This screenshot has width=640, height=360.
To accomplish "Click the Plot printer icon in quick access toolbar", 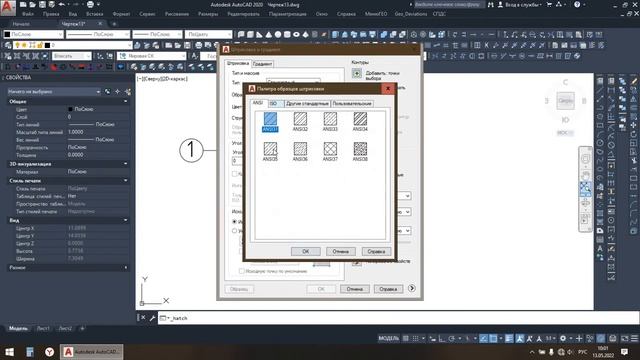I will click(x=90, y=4).
